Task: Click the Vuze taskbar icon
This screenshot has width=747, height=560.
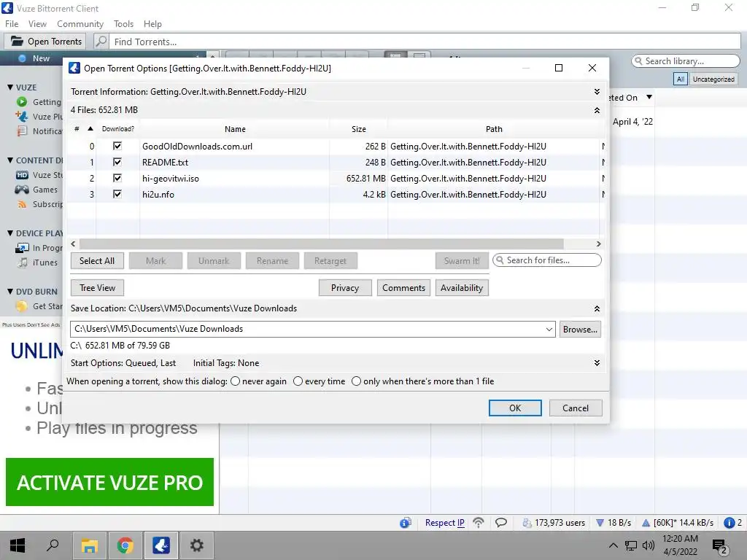Action: pyautogui.click(x=161, y=545)
